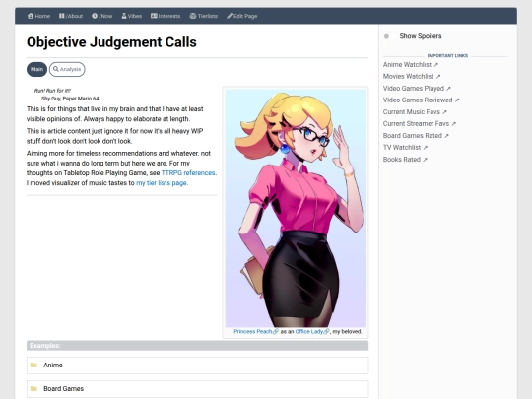The width and height of the screenshot is (532, 399).
Task: Open the Home menu item
Action: (38, 16)
